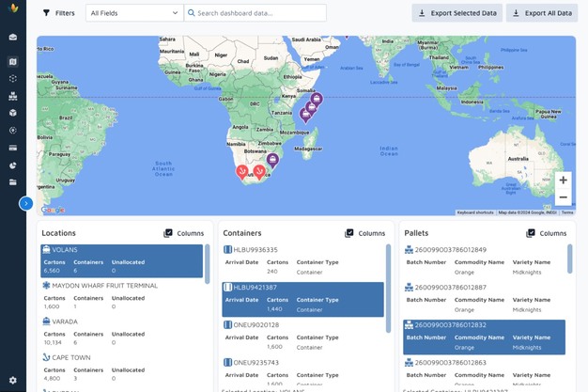
Task: Open the settings gear in sidebar
Action: 12,380
